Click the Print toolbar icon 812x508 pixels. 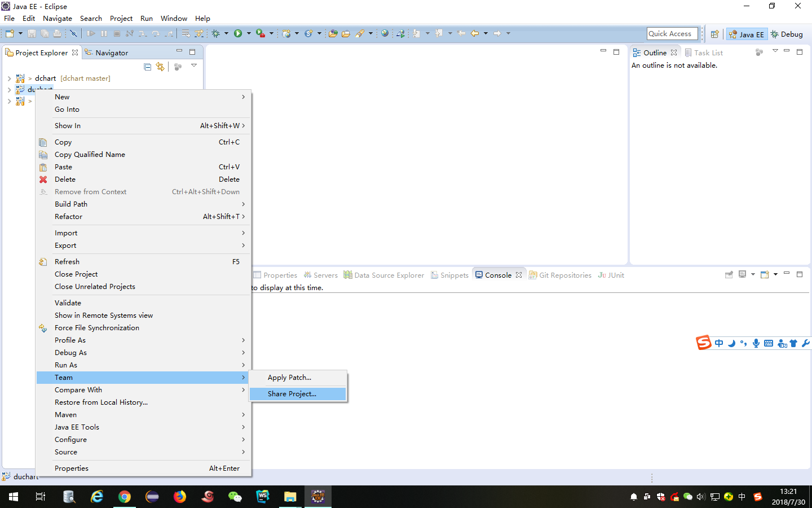pyautogui.click(x=57, y=33)
